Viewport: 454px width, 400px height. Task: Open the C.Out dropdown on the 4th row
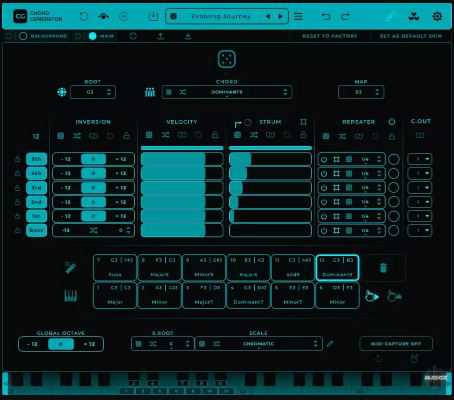420,173
